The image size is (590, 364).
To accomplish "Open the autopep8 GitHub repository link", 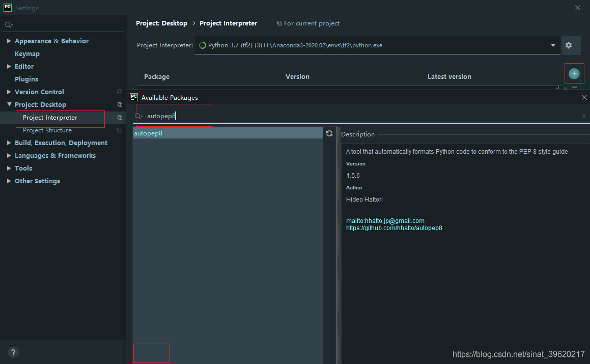I will [x=394, y=228].
